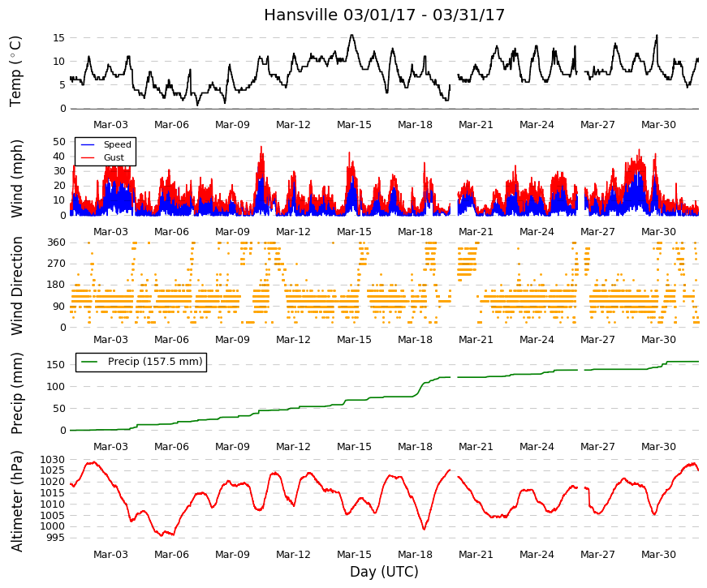Click the Temp (°C) axis label
The image size is (707, 588).
pyautogui.click(x=15, y=71)
